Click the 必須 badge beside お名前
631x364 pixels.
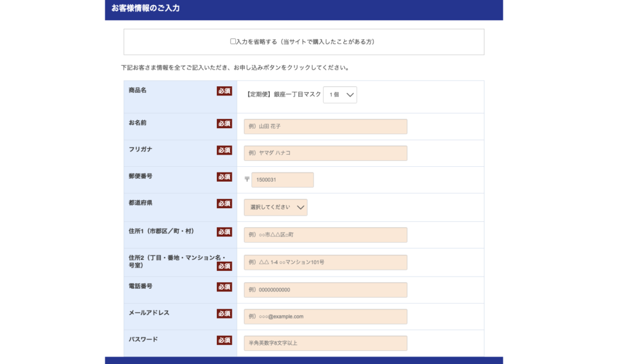tap(224, 124)
